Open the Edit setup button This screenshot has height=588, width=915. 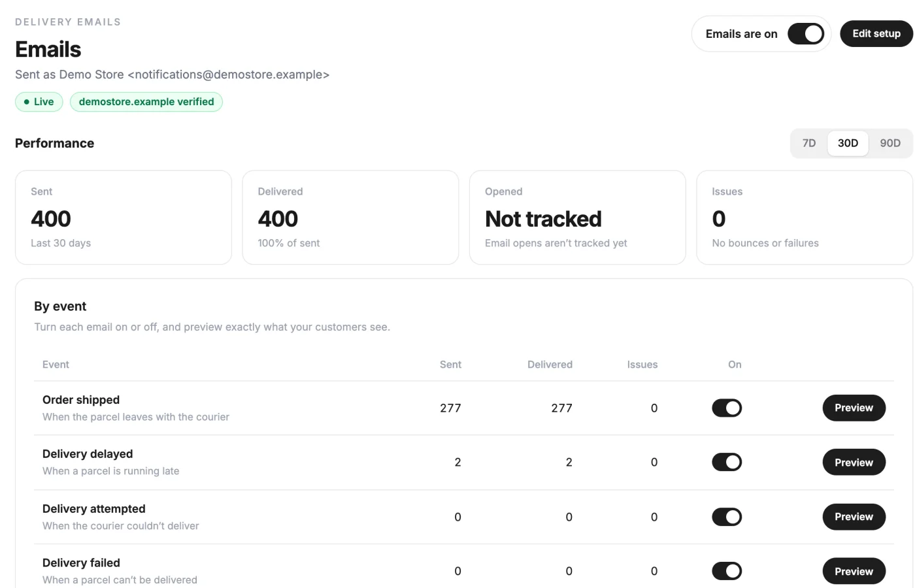(876, 34)
